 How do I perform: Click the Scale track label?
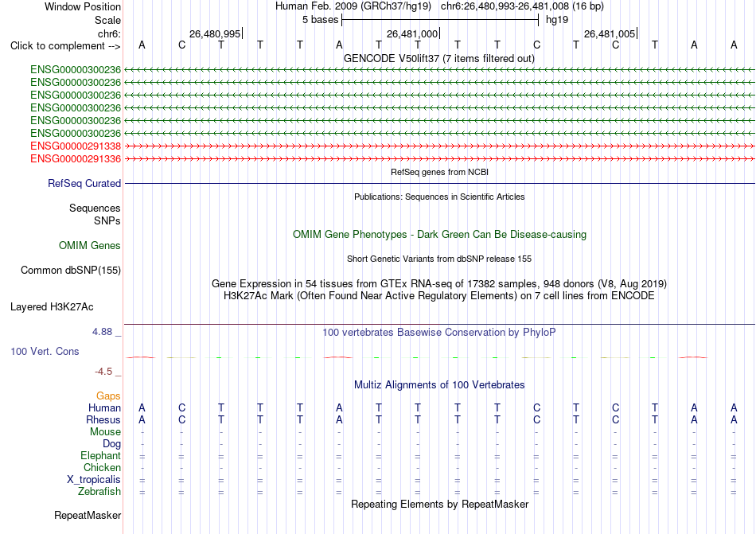pos(107,20)
